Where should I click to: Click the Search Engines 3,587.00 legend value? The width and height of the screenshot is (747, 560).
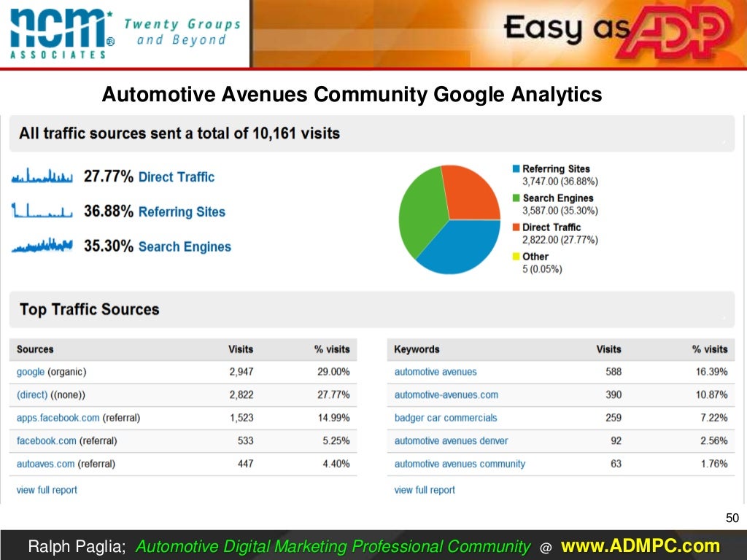[x=560, y=211]
